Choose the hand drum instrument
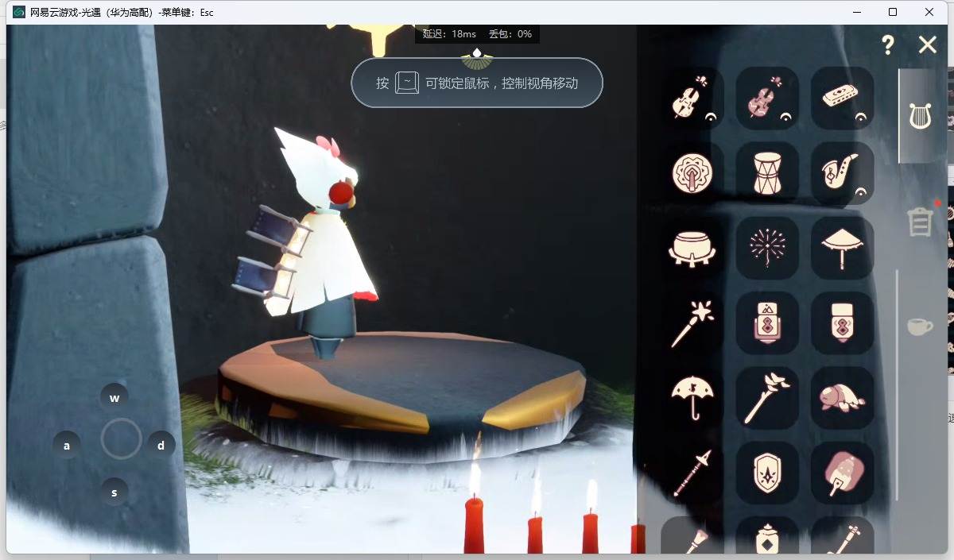Viewport: 954px width, 560px height. coord(766,173)
